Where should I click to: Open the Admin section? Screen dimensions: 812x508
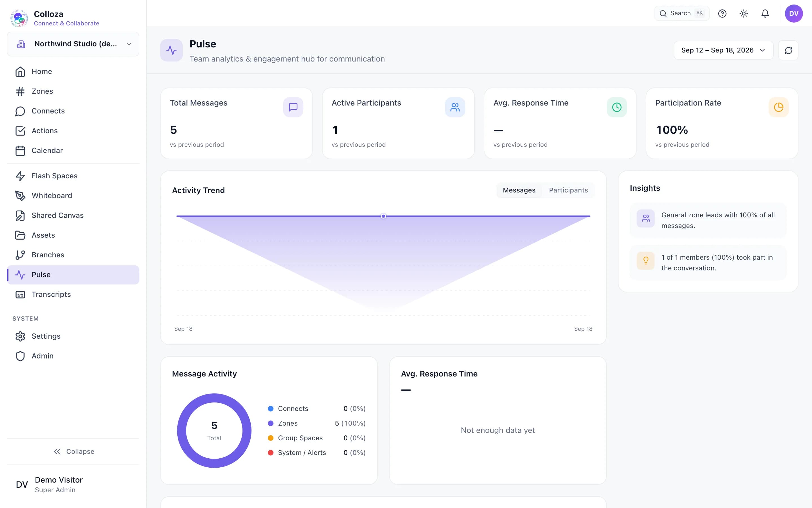73,356
